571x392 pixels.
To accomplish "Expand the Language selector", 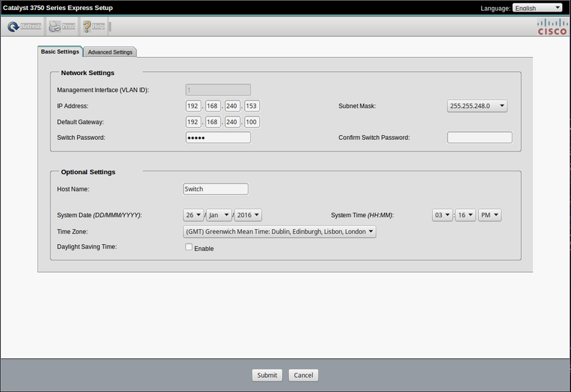I will [x=538, y=8].
